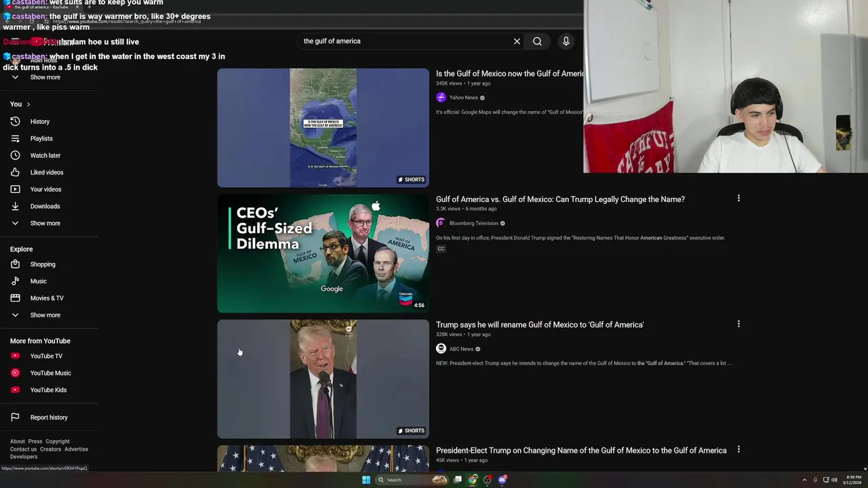Open History in the sidebar
Image resolution: width=868 pixels, height=488 pixels.
point(40,121)
